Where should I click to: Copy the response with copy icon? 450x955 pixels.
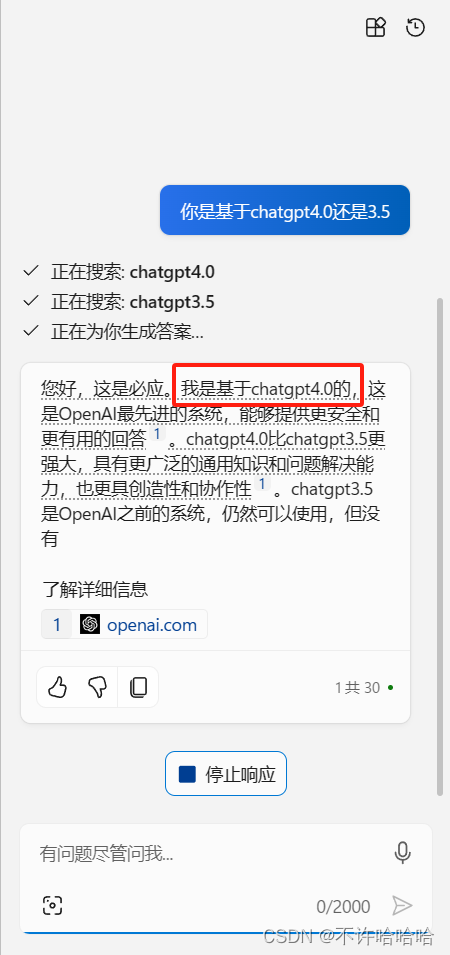[x=138, y=688]
